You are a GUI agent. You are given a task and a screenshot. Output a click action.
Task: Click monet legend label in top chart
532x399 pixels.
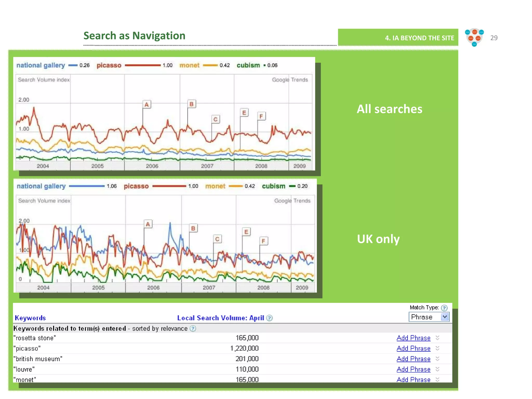click(x=189, y=65)
